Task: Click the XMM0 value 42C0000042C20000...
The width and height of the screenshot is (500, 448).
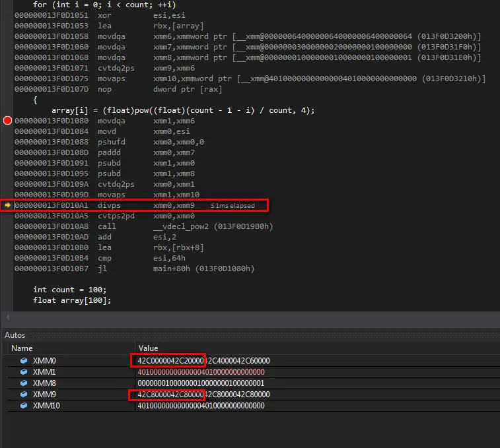Action: pos(170,361)
